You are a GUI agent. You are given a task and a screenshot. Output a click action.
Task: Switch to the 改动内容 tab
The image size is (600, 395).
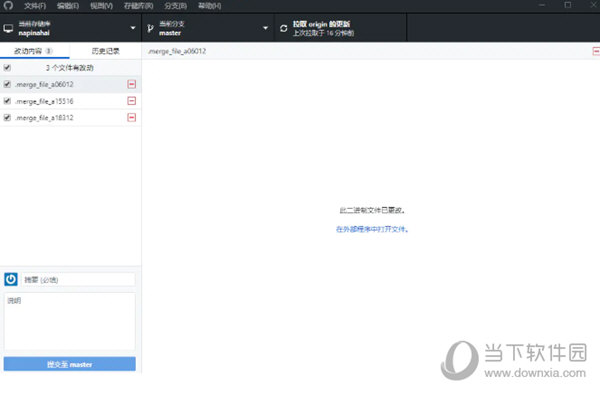coord(34,51)
